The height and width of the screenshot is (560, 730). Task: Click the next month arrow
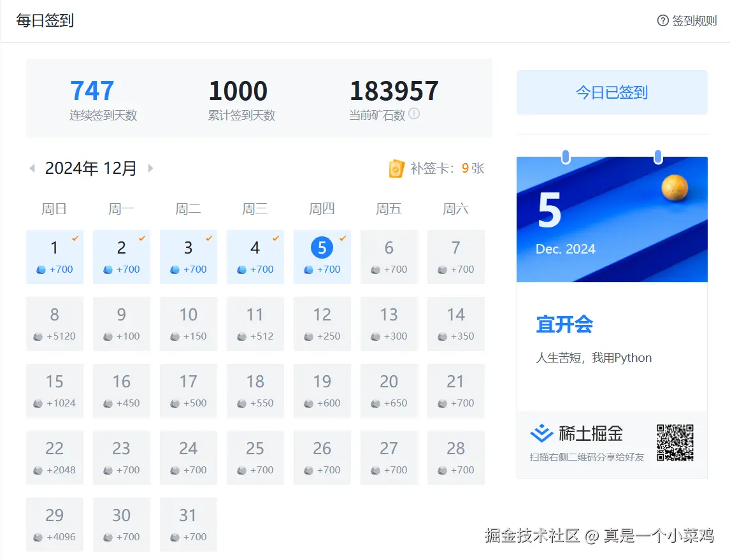150,168
